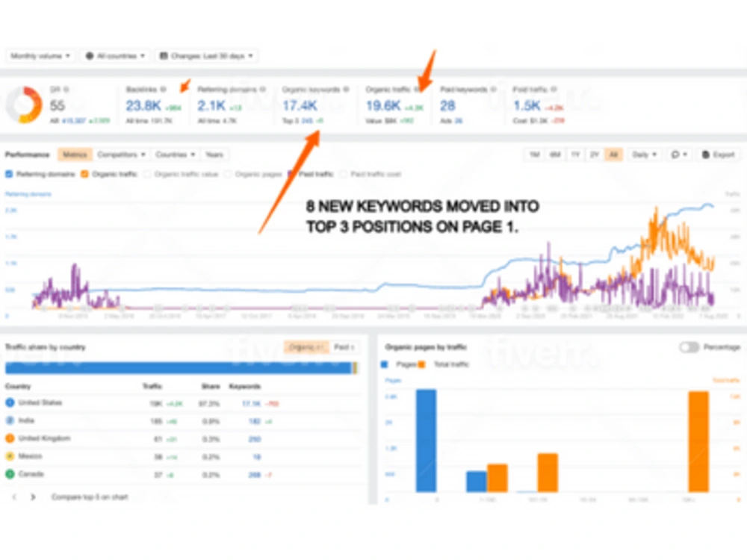This screenshot has width=747, height=560.
Task: Open United Kingdom keywords count 250
Action: coord(255,439)
